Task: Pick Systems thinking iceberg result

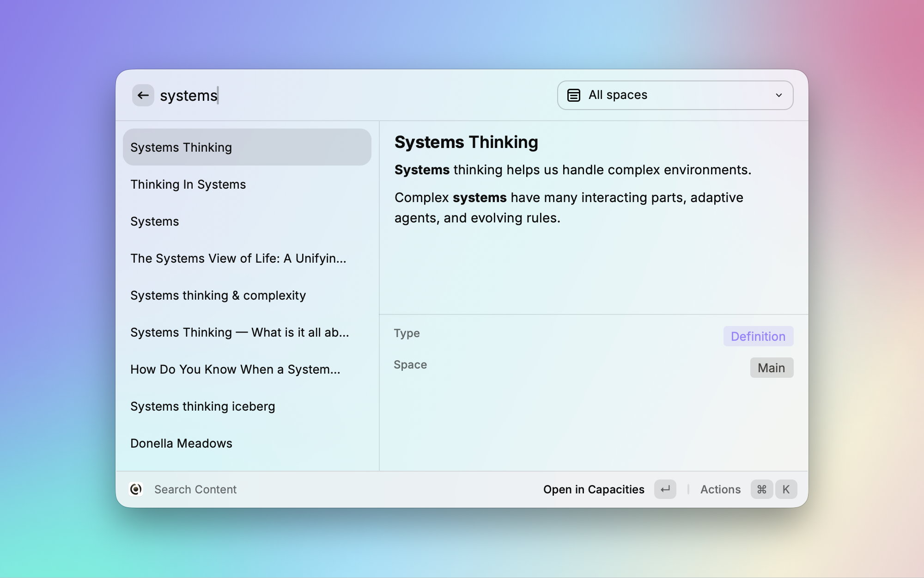Action: (x=202, y=406)
